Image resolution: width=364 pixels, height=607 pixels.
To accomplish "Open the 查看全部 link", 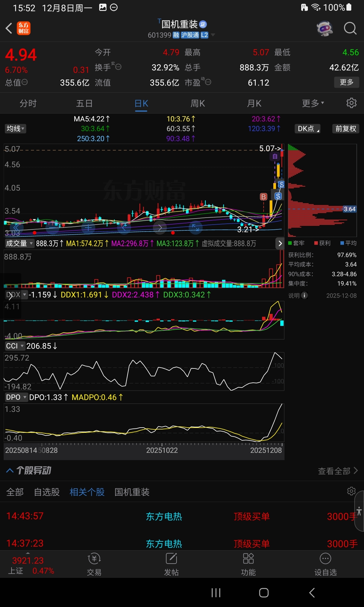I will point(338,471).
